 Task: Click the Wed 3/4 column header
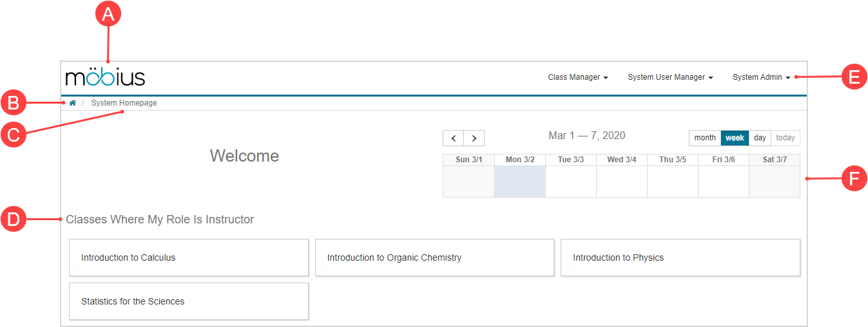(x=621, y=160)
